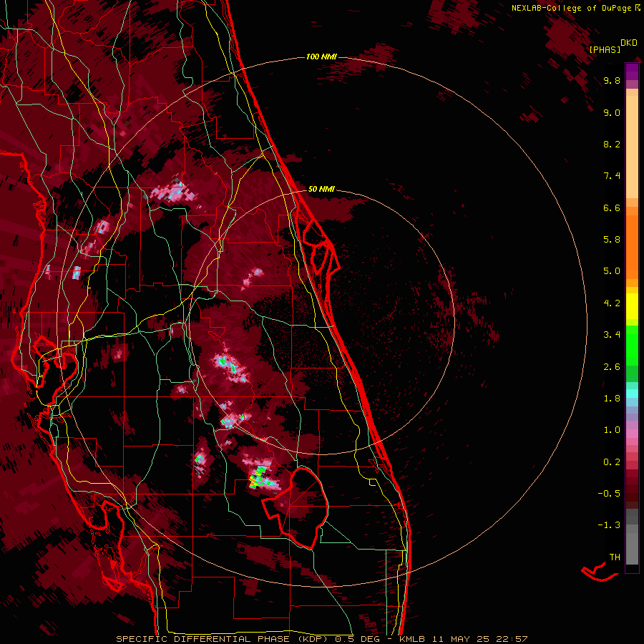
Task: Click the 8.2 scale value
Action: pos(612,144)
